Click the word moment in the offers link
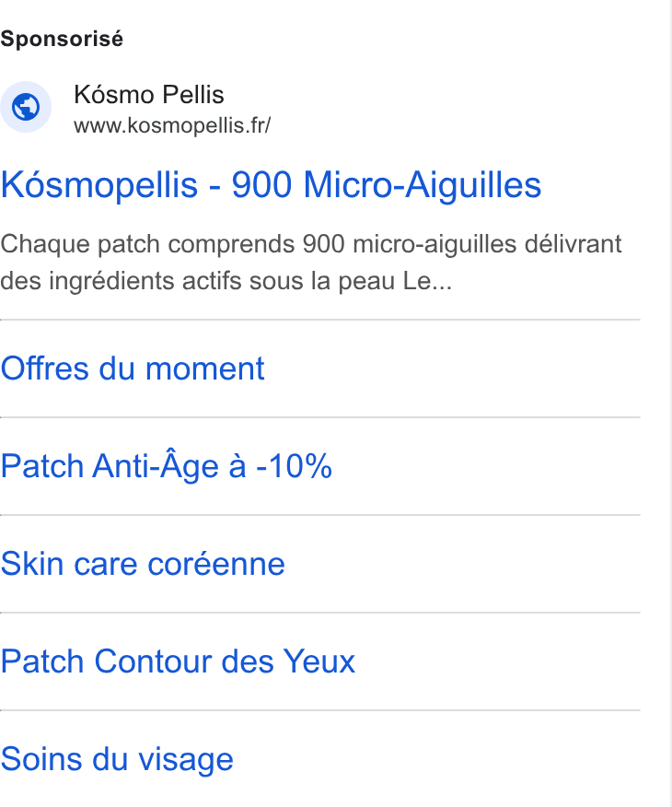The height and width of the screenshot is (807, 672). 205,368
